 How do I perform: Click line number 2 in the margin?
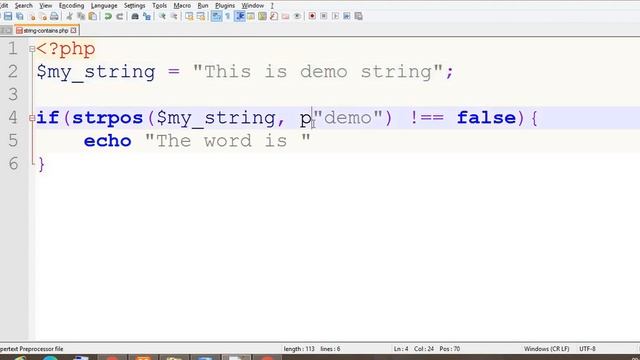pyautogui.click(x=13, y=71)
